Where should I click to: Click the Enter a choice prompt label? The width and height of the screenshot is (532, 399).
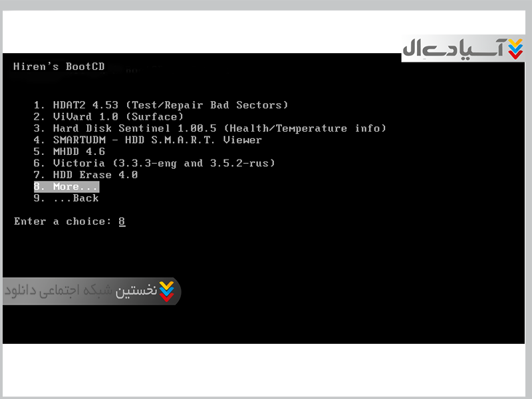[x=63, y=221]
